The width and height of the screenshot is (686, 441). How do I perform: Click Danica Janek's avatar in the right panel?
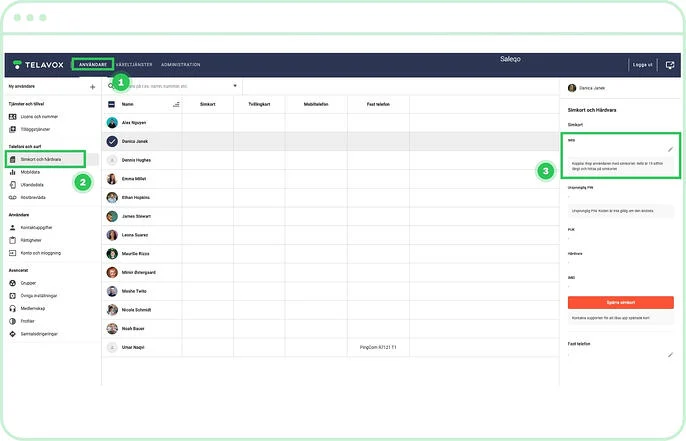572,88
